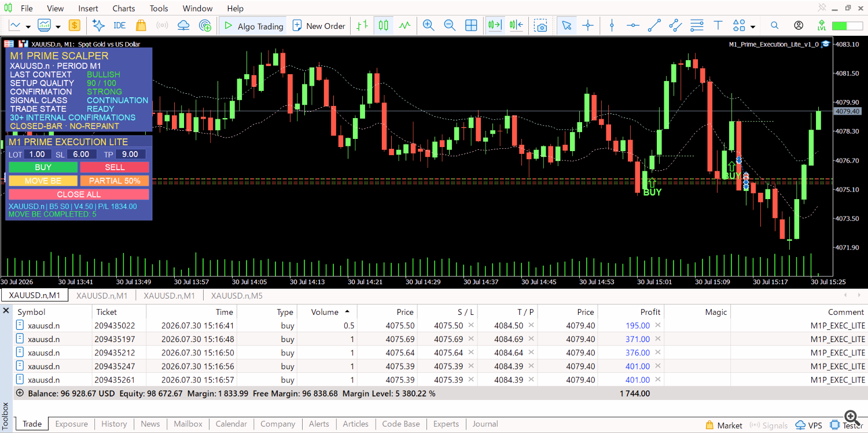Open the Charts menu
The image size is (868, 433).
pyautogui.click(x=124, y=9)
